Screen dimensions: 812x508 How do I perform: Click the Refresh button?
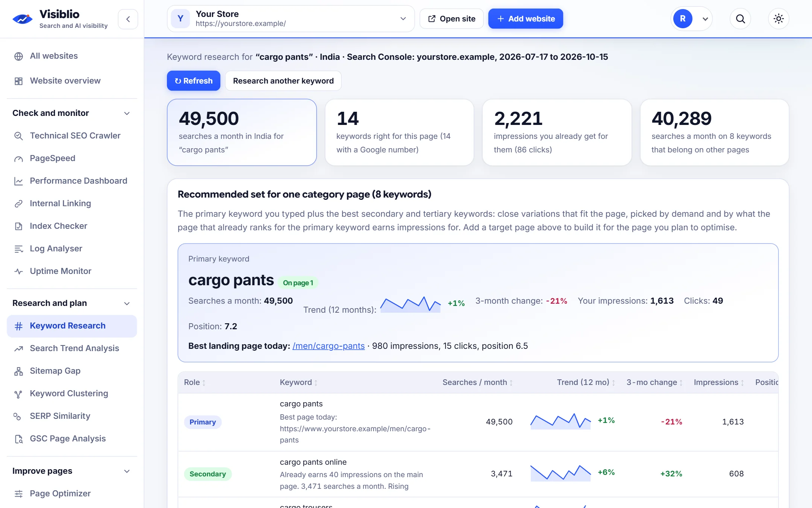coord(194,81)
